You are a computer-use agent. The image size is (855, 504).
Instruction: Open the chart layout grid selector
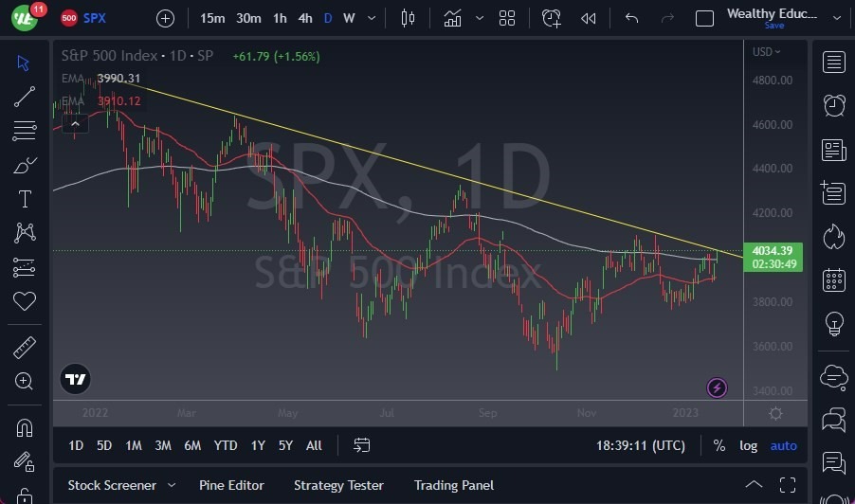point(507,19)
